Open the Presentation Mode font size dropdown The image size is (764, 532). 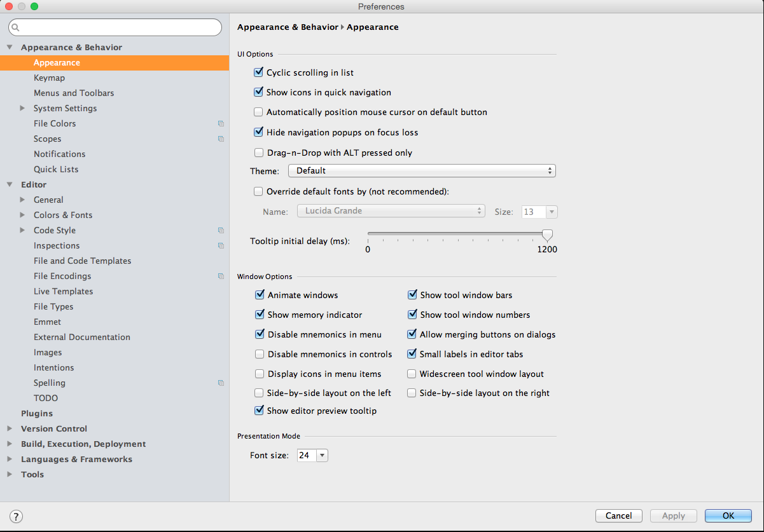pyautogui.click(x=322, y=455)
